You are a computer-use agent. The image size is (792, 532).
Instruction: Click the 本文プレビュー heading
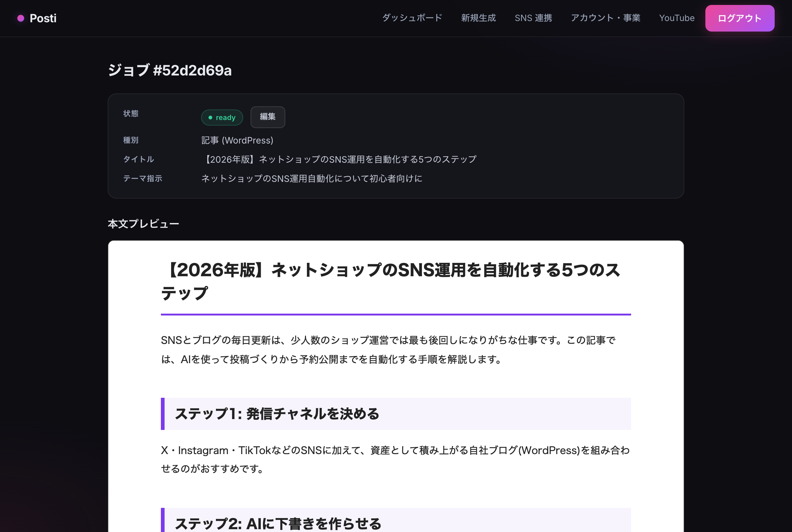pyautogui.click(x=143, y=224)
